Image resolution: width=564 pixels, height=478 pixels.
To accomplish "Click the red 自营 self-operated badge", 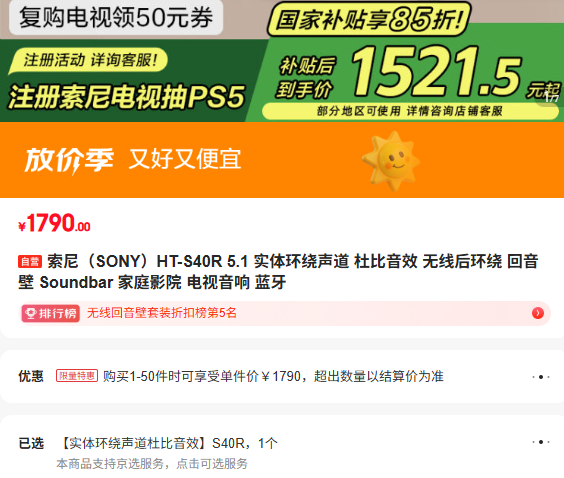I will coord(30,261).
